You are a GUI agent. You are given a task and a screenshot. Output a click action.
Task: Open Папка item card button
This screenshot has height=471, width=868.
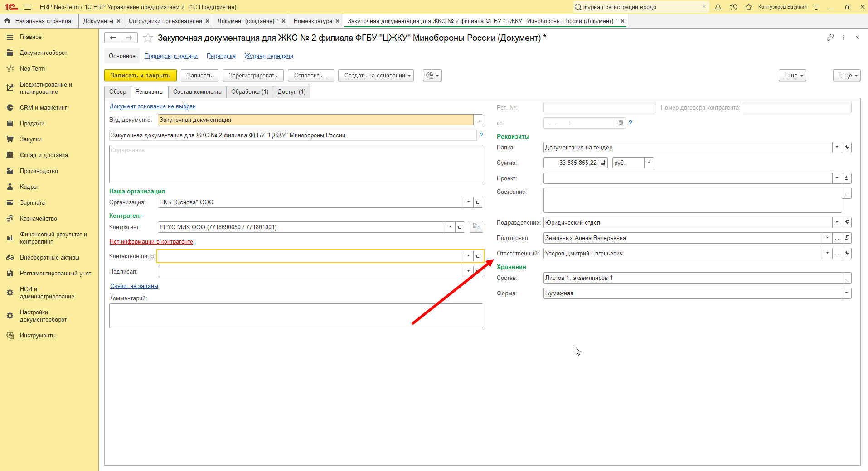[847, 147]
